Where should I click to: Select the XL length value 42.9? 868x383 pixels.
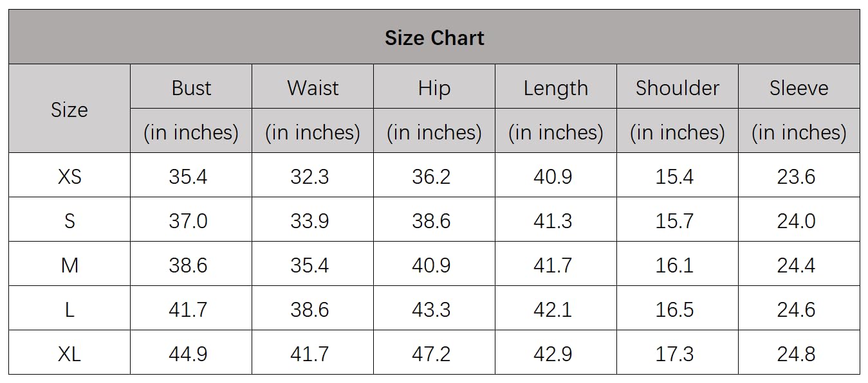(553, 354)
